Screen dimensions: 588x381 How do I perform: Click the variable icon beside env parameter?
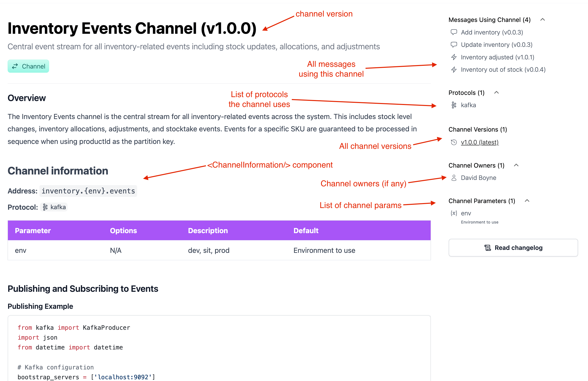coord(454,213)
